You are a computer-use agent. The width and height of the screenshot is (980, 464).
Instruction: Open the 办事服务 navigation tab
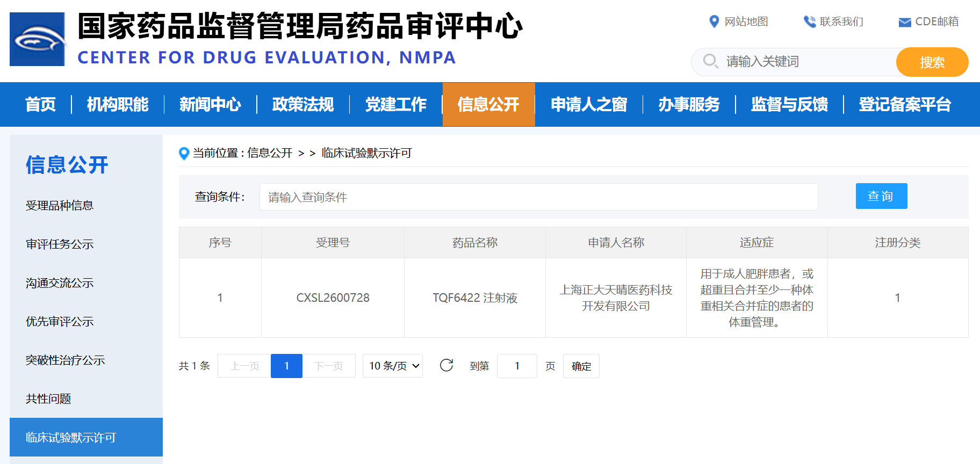689,104
